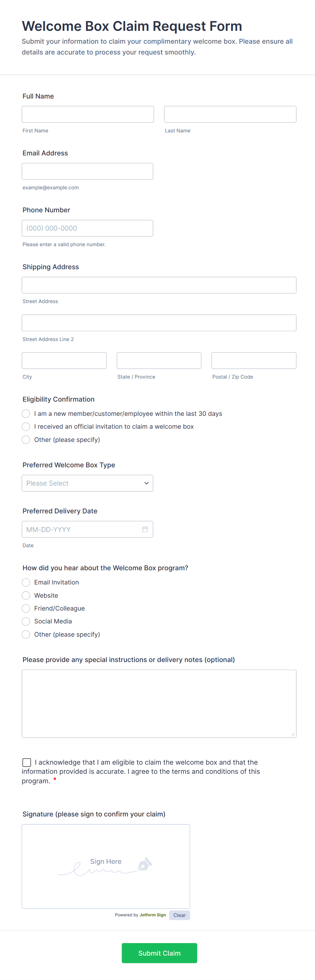This screenshot has height=980, width=315.
Task: Check the eligibility acknowledgment checkbox
Action: [x=27, y=762]
